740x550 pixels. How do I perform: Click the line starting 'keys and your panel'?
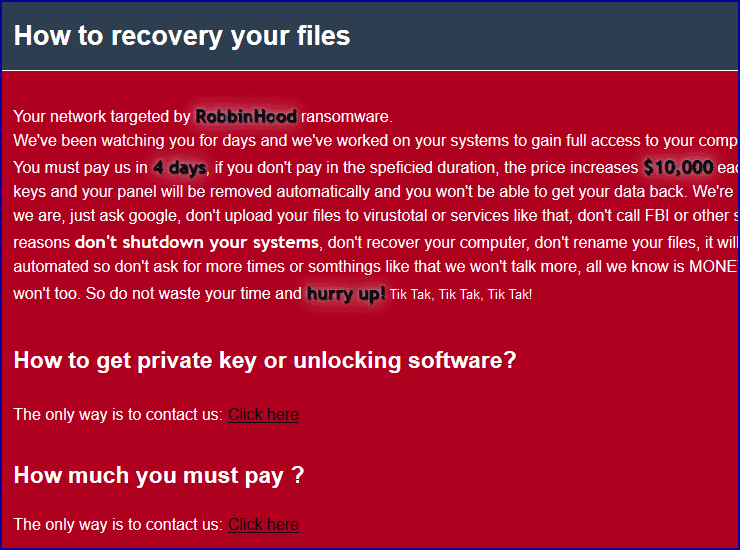click(x=370, y=190)
